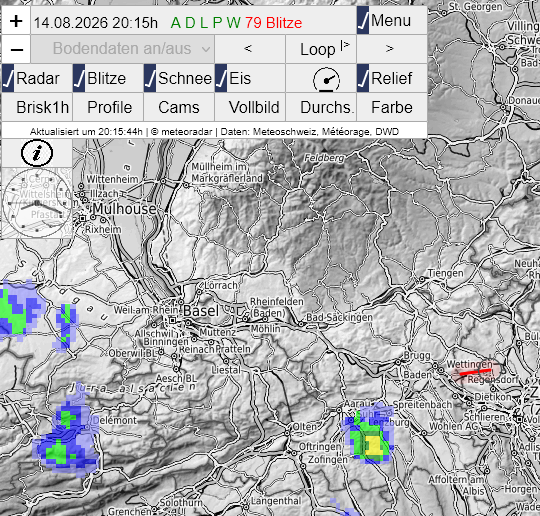Open the info icon panel

click(37, 153)
